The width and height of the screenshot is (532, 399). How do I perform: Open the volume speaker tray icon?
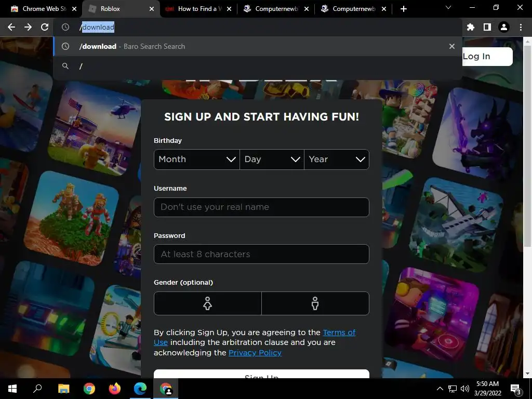(465, 389)
